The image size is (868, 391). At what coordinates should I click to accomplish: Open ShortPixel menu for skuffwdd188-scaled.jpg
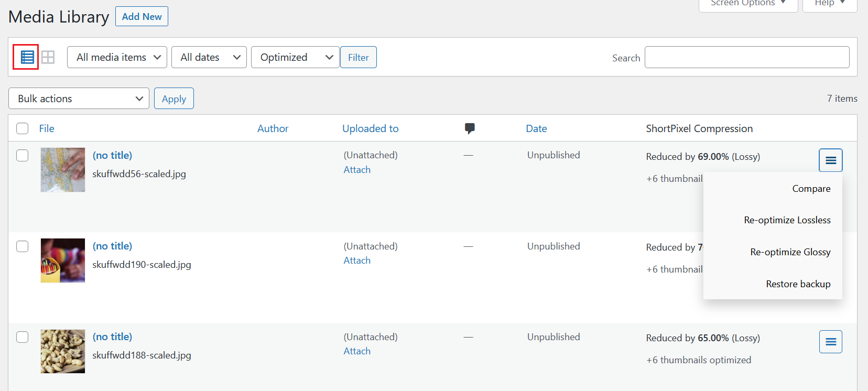click(x=830, y=342)
